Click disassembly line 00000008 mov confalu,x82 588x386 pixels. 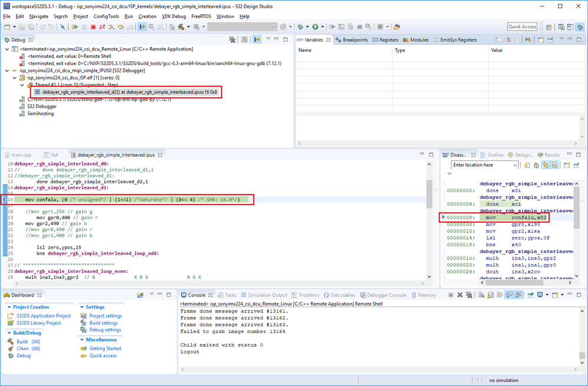(x=497, y=217)
